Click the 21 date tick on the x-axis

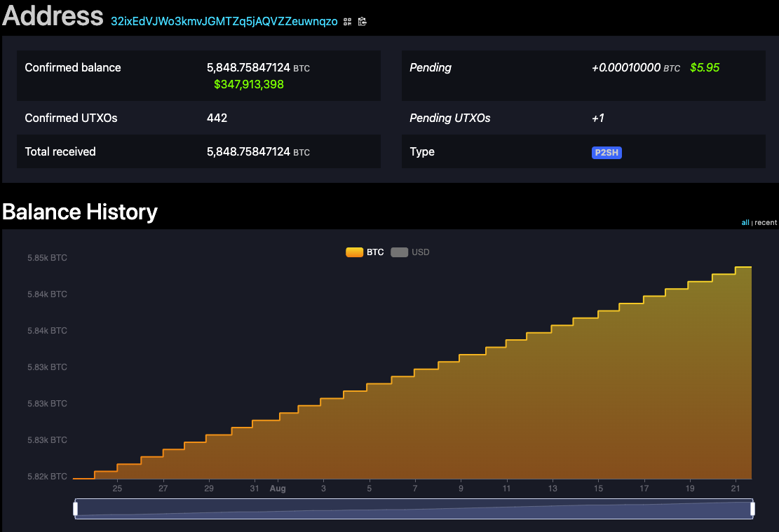(x=736, y=489)
